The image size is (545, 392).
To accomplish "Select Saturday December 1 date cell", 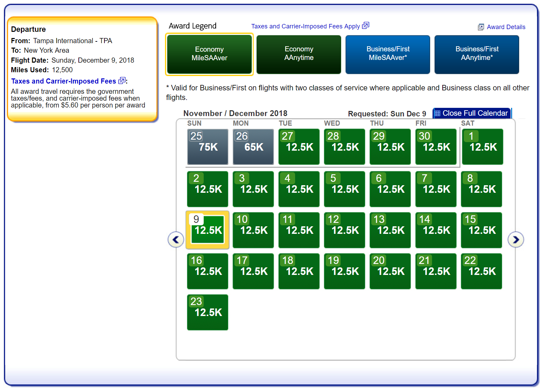I will [482, 147].
